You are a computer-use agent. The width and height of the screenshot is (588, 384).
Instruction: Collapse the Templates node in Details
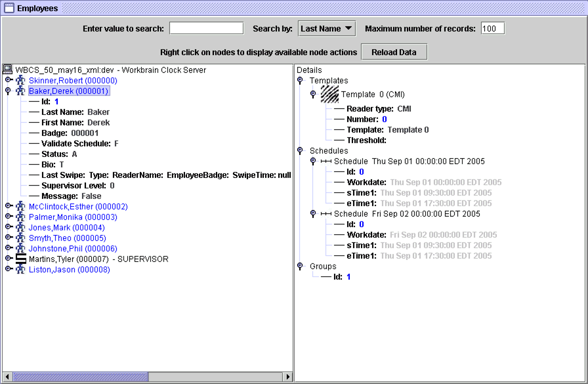301,80
